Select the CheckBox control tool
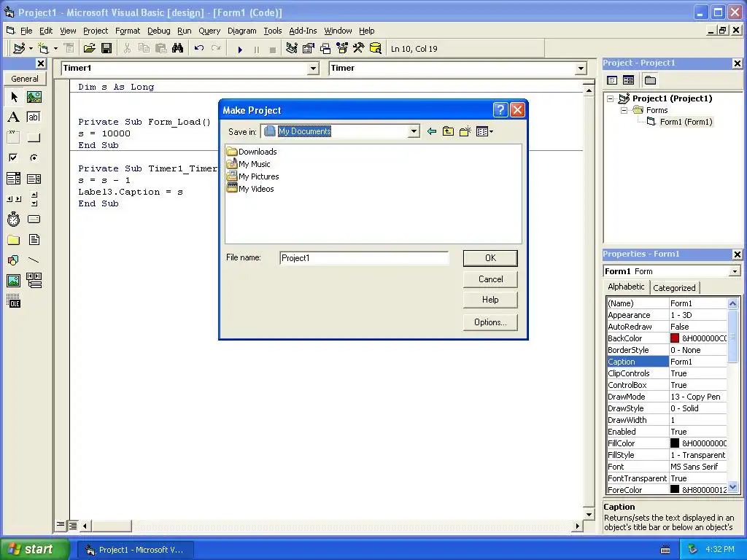The height and width of the screenshot is (560, 747). pyautogui.click(x=14, y=157)
